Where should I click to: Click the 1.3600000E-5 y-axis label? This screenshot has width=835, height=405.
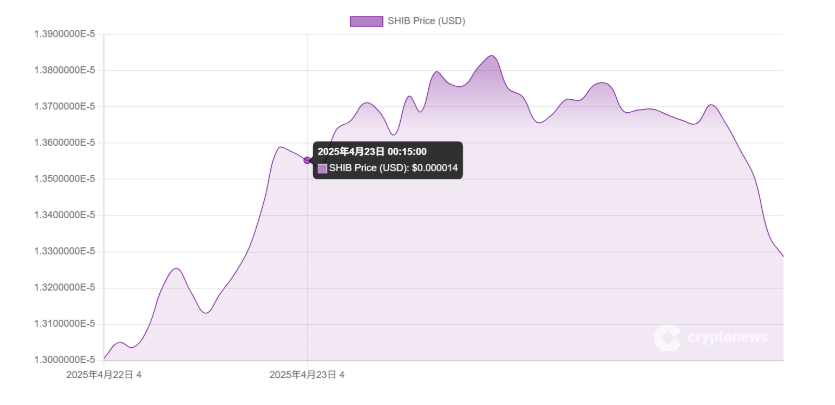point(65,143)
